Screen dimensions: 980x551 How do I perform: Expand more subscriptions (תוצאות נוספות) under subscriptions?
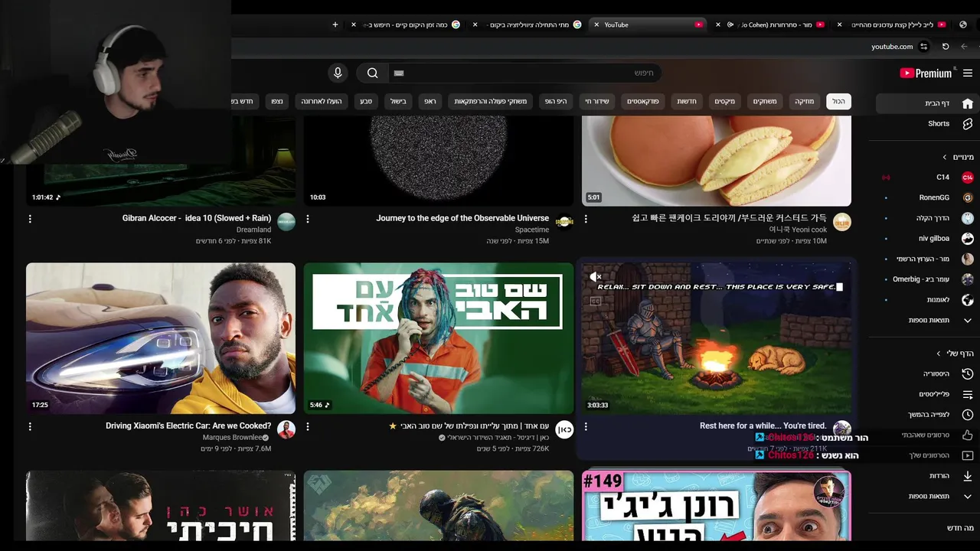pos(927,320)
